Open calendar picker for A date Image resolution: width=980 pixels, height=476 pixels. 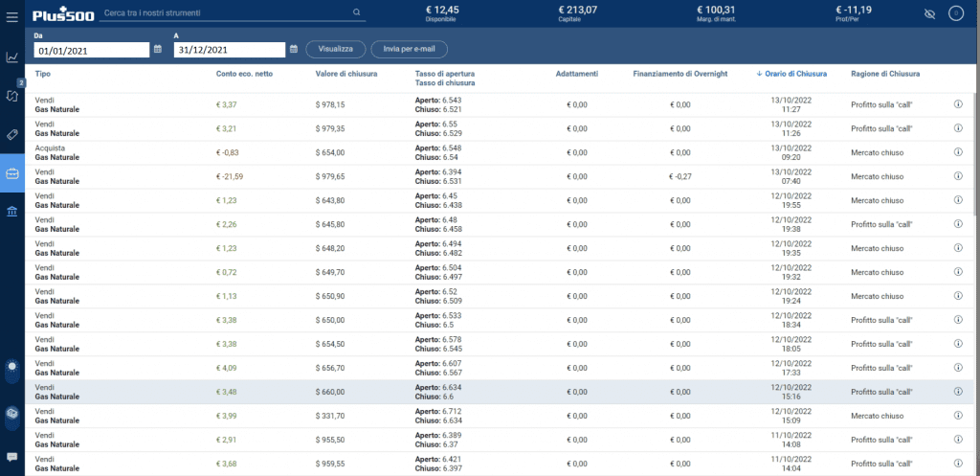[294, 49]
